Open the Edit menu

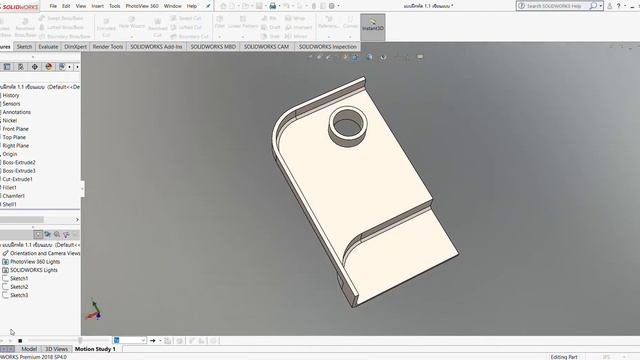point(66,6)
